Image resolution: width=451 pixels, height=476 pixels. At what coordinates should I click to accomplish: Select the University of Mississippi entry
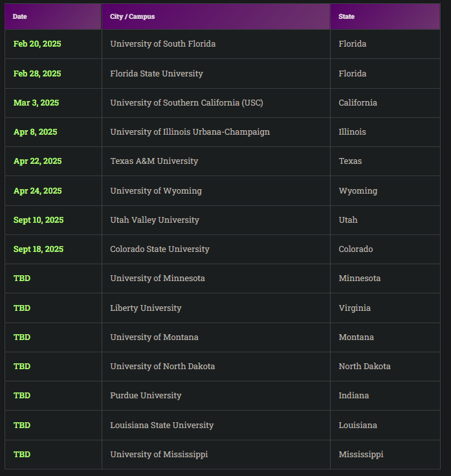click(159, 454)
